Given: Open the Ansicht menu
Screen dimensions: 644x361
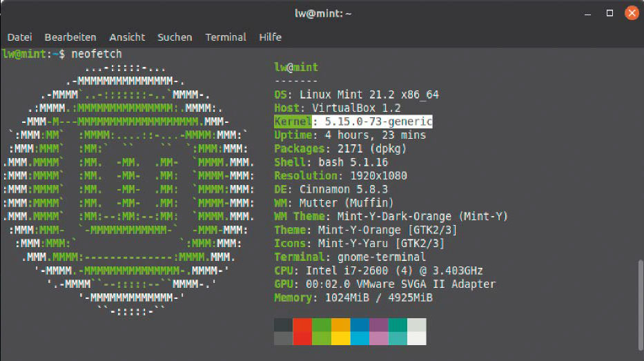Looking at the screenshot, I should click(x=127, y=37).
